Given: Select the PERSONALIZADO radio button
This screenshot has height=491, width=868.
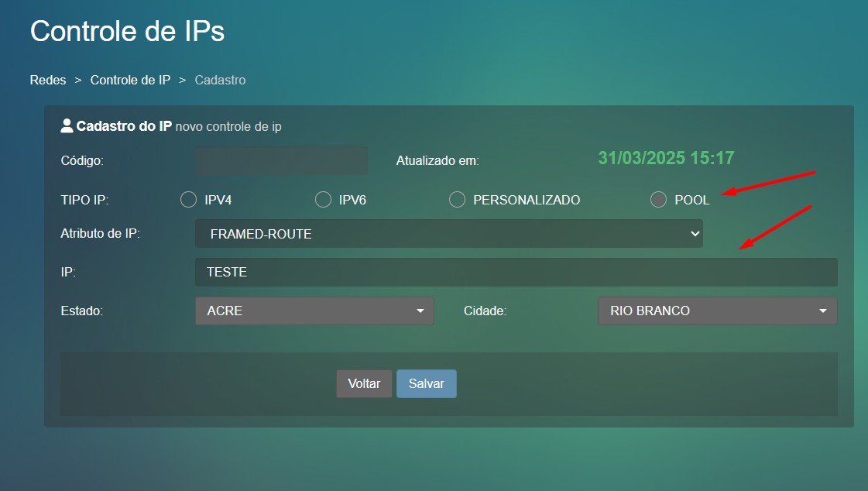Looking at the screenshot, I should pyautogui.click(x=458, y=200).
